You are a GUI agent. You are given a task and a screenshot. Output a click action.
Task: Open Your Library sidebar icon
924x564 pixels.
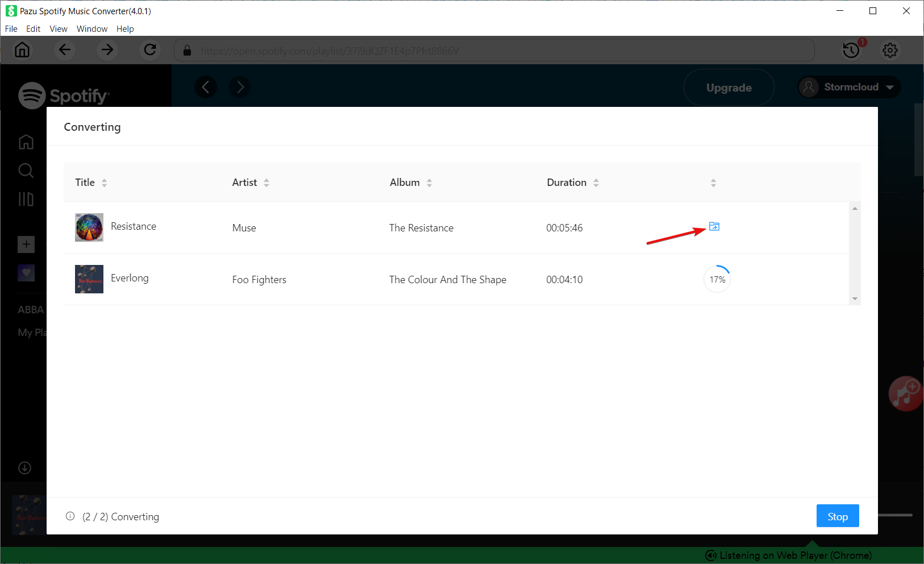[26, 199]
